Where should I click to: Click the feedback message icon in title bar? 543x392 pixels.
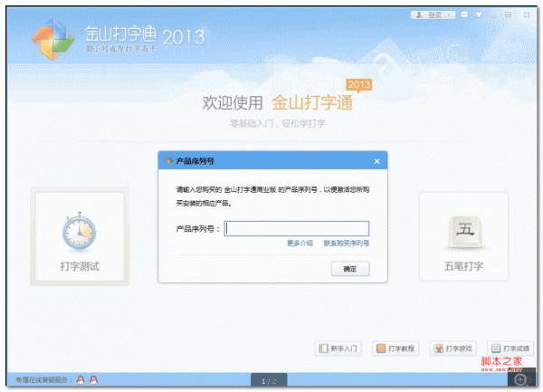[464, 14]
